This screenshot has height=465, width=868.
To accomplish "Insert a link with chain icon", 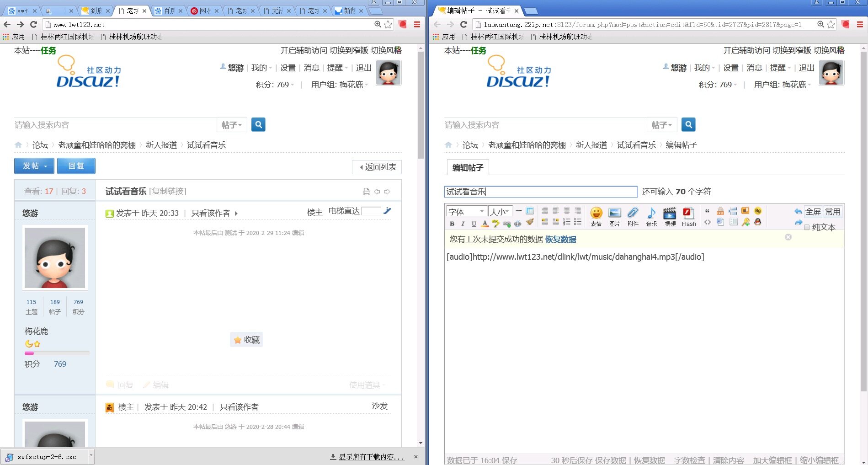I will 506,224.
